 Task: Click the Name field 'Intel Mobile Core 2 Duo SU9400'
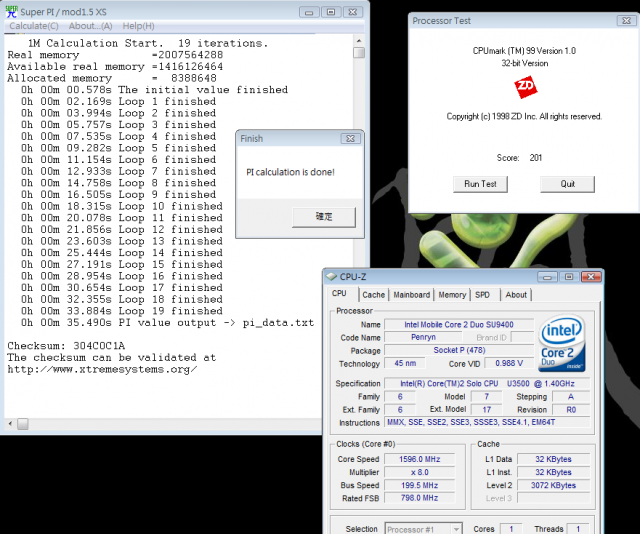point(459,325)
